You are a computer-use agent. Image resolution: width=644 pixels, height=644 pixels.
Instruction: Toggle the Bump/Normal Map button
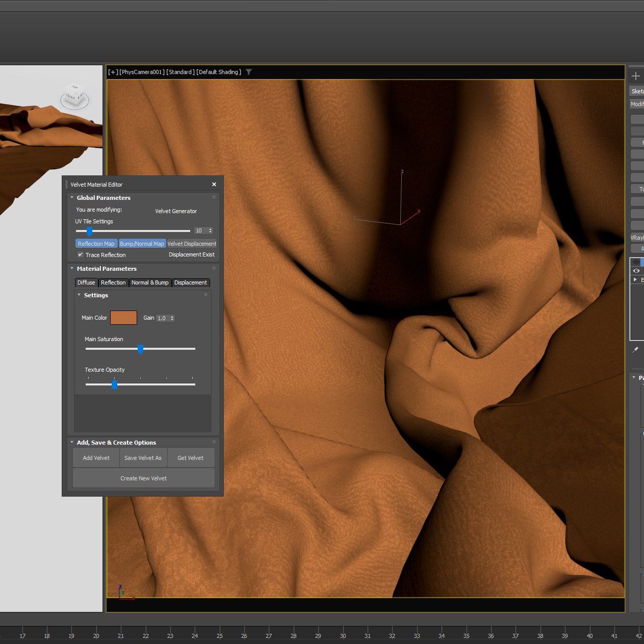pyautogui.click(x=142, y=244)
